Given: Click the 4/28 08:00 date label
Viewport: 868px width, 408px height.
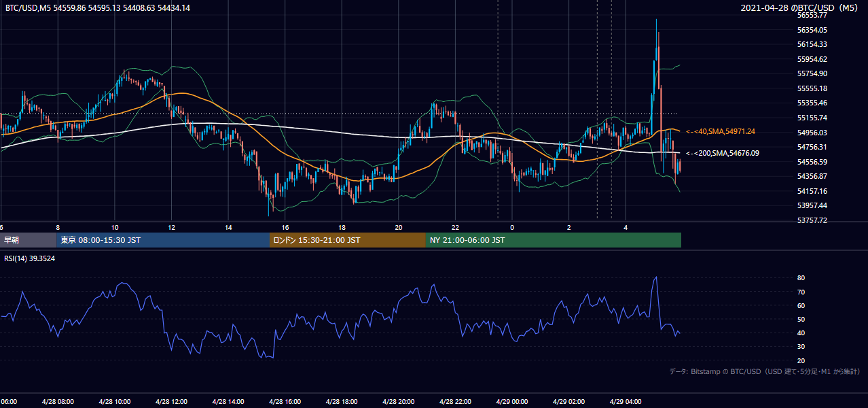Looking at the screenshot, I should 58,402.
